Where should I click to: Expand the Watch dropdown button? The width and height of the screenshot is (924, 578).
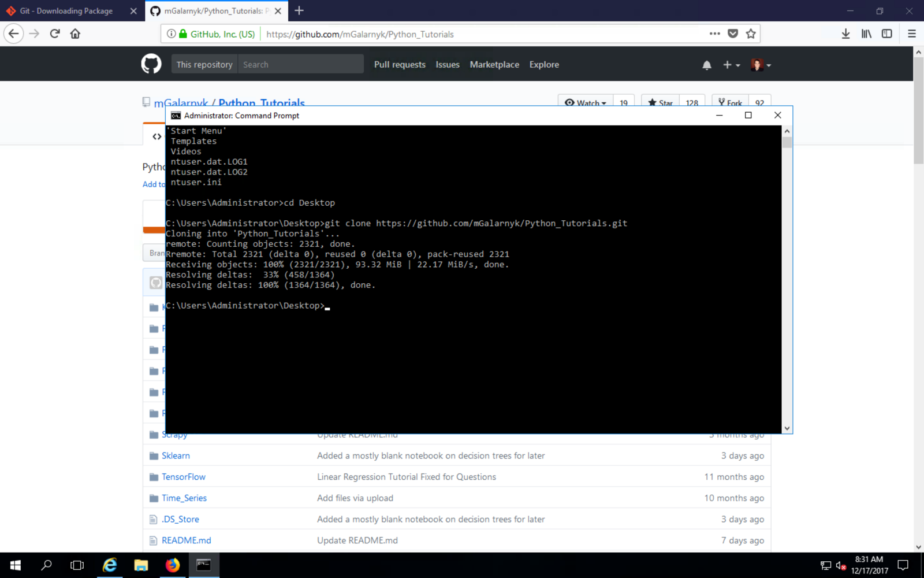[586, 101]
